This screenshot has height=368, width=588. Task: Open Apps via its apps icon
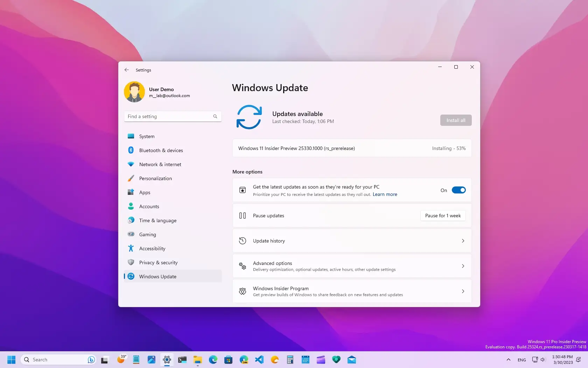[x=131, y=192]
